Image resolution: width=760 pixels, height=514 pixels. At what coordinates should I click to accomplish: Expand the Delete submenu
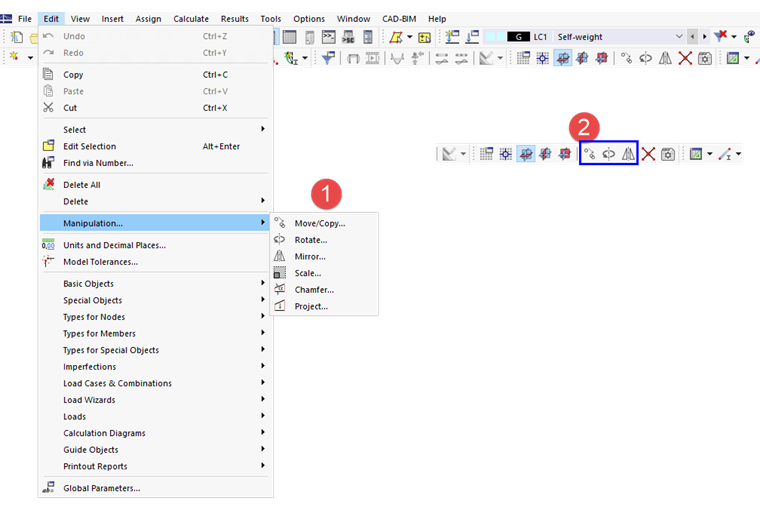pos(155,201)
